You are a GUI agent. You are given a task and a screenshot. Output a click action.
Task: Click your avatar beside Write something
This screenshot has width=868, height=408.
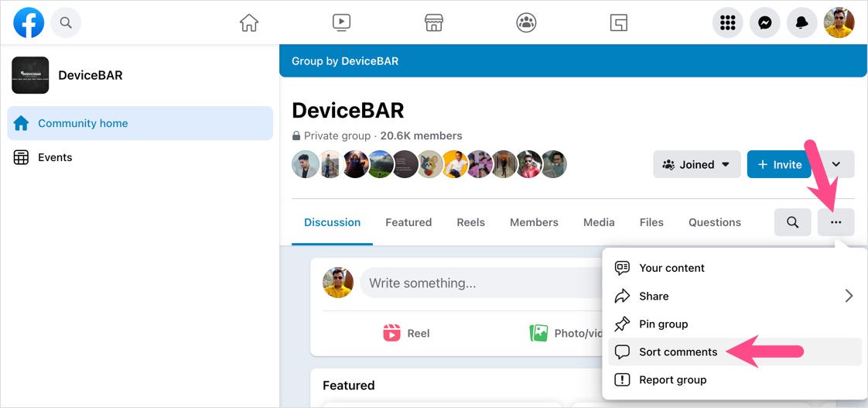click(337, 283)
